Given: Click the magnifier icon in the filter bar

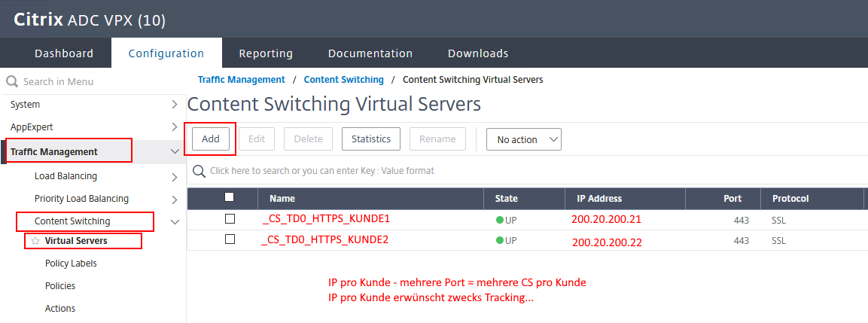Looking at the screenshot, I should (x=199, y=171).
